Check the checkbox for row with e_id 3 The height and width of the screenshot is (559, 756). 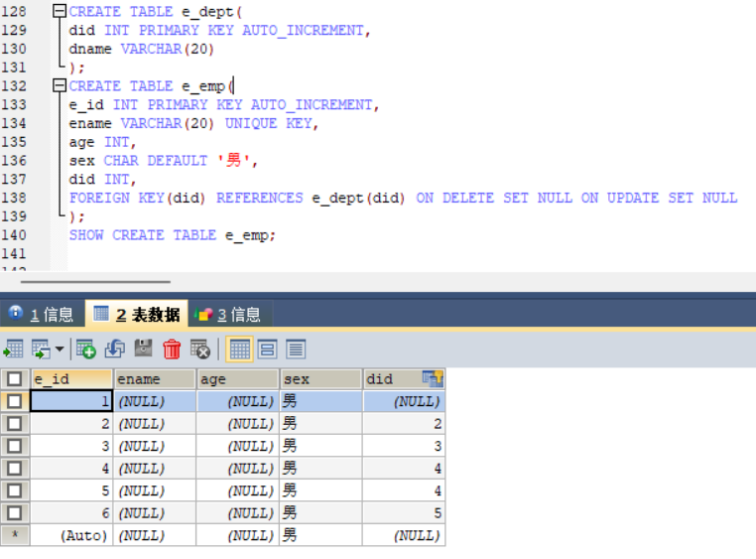coord(15,446)
